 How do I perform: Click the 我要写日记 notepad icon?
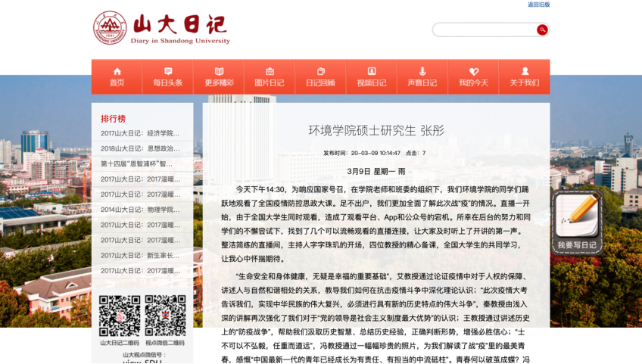577,216
